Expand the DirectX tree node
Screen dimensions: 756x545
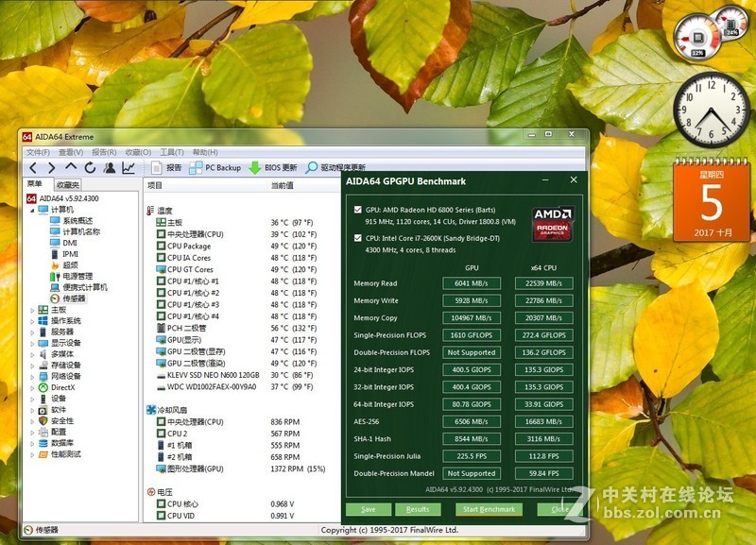click(32, 387)
